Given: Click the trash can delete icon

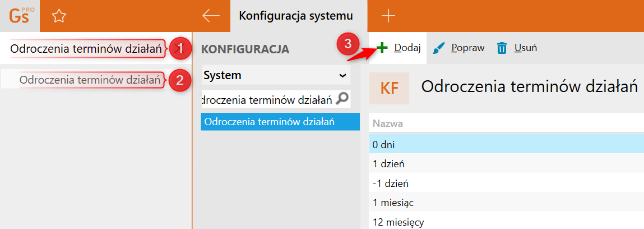Looking at the screenshot, I should click(x=502, y=48).
